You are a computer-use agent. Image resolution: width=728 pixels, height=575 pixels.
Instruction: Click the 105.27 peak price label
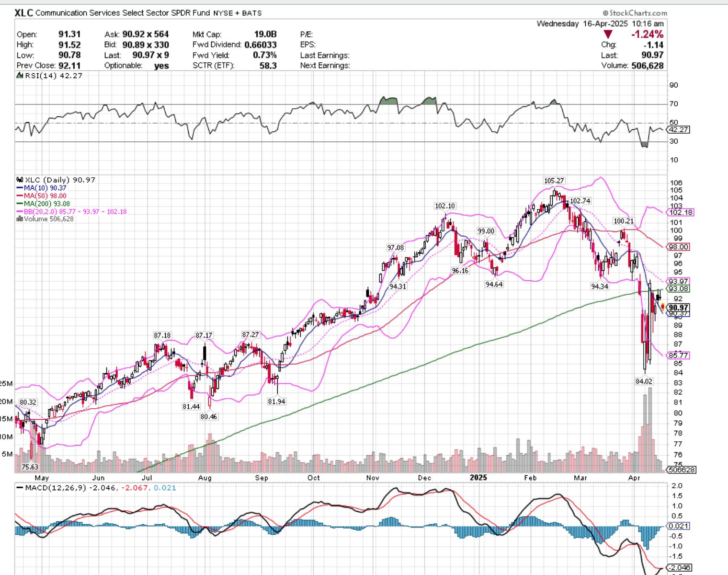[554, 181]
